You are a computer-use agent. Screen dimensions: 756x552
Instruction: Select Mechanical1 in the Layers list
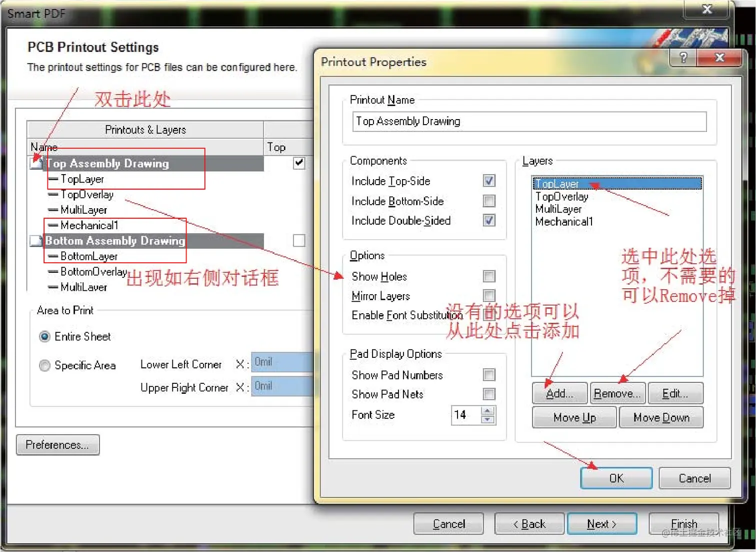point(564,222)
